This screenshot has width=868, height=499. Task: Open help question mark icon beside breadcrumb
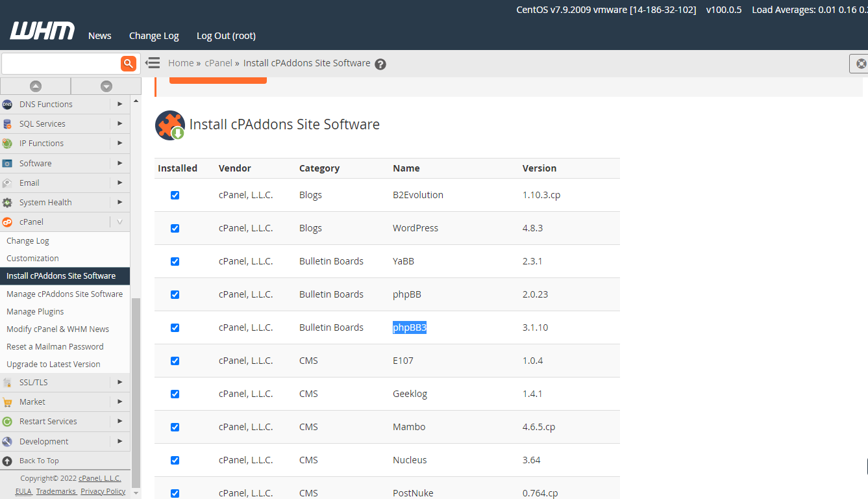click(380, 64)
